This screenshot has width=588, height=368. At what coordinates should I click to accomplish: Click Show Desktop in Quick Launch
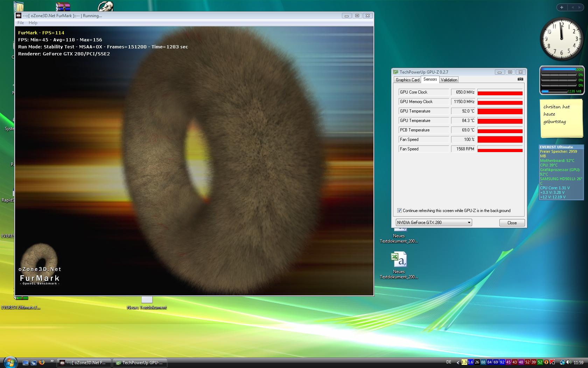(26, 363)
